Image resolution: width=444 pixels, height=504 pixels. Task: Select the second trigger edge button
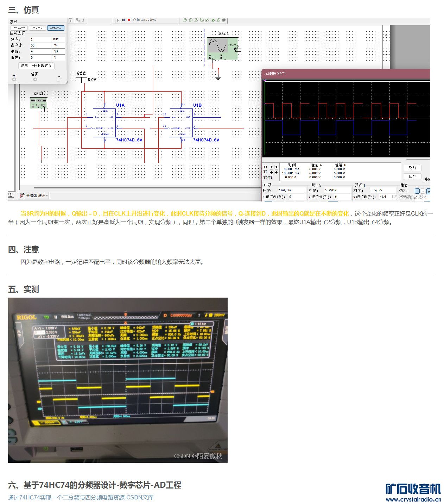click(x=423, y=191)
